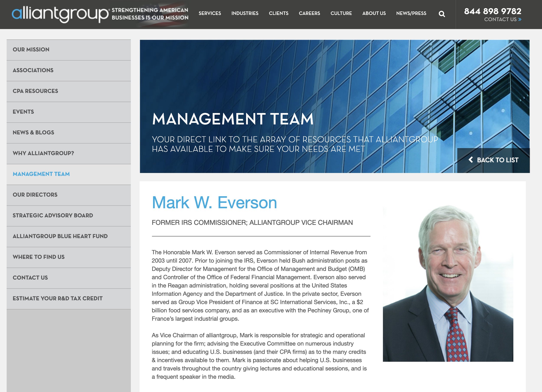Viewport: 542px width, 392px height.
Task: Click phone number 844 898 9782
Action: click(493, 11)
